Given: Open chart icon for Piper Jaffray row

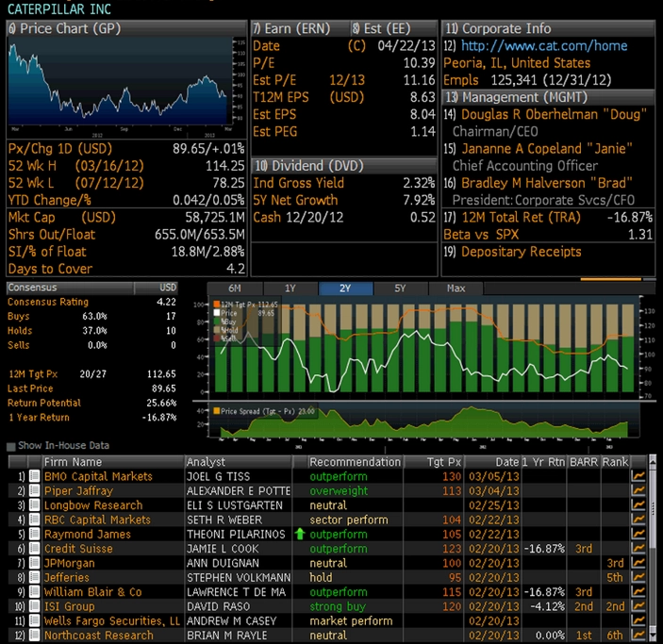Looking at the screenshot, I should (x=638, y=490).
